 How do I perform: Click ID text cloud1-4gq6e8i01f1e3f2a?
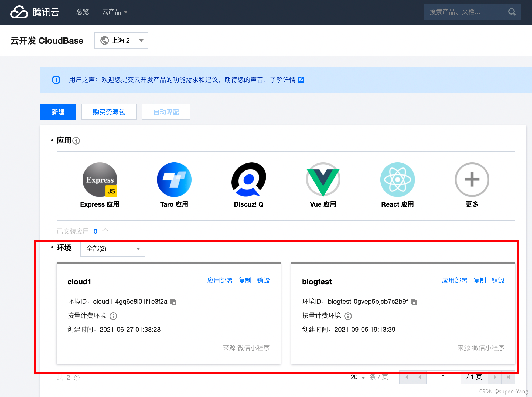pyautogui.click(x=130, y=302)
